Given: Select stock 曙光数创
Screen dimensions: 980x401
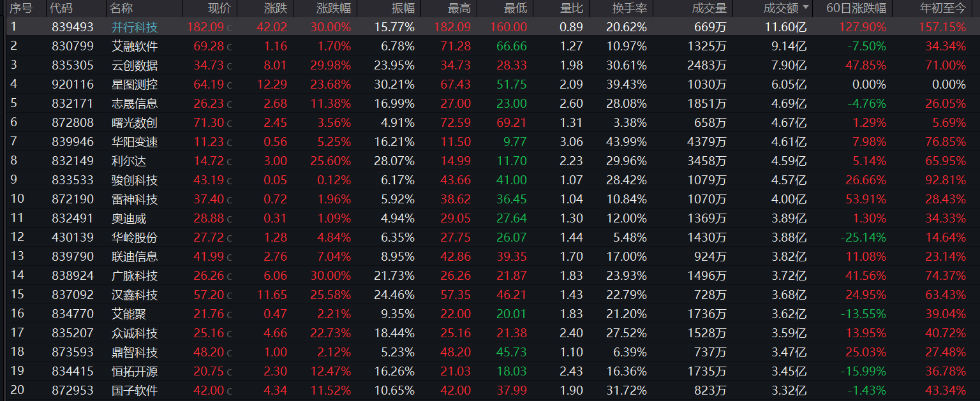Looking at the screenshot, I should coord(135,122).
